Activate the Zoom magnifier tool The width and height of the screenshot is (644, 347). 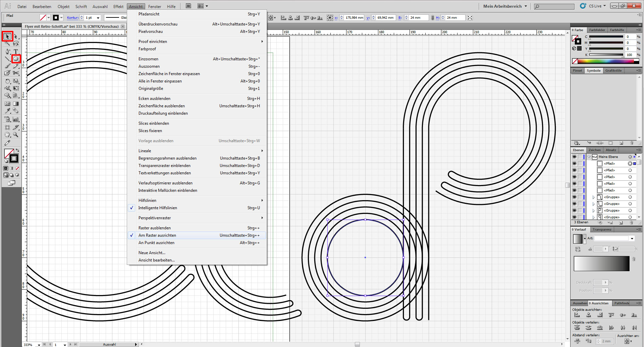[x=16, y=135]
